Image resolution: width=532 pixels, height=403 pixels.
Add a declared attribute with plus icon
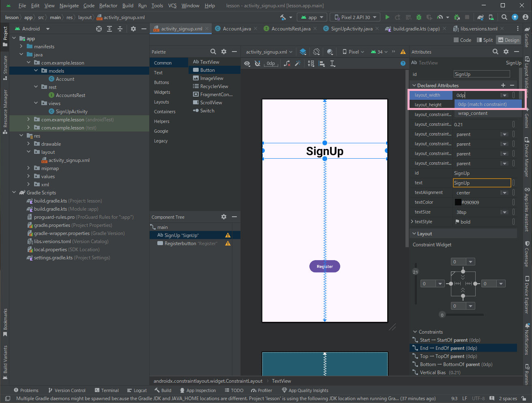pos(503,85)
